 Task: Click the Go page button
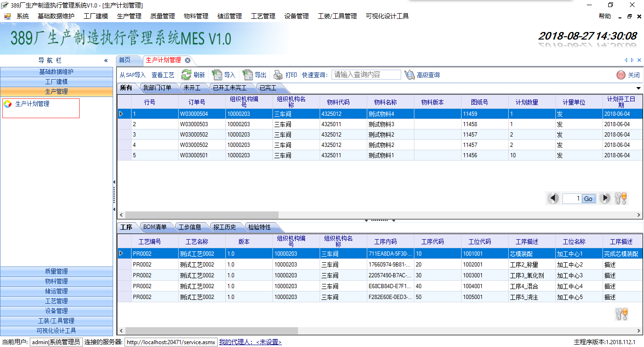pyautogui.click(x=588, y=199)
